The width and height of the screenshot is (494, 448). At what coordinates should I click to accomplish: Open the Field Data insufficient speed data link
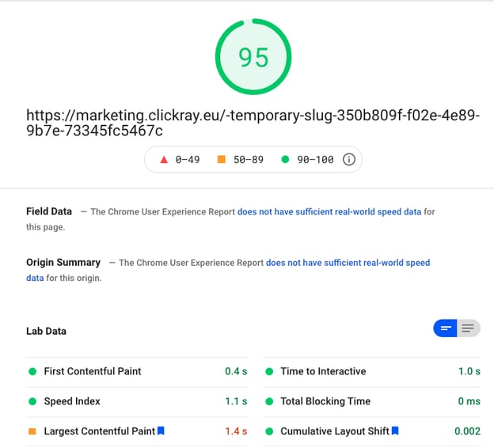click(x=331, y=212)
